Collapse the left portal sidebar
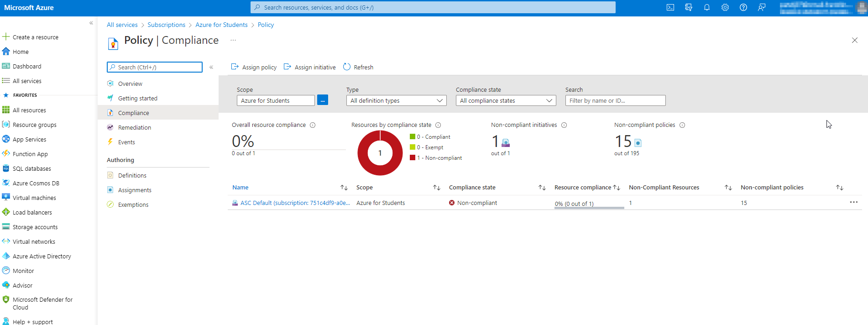 91,23
